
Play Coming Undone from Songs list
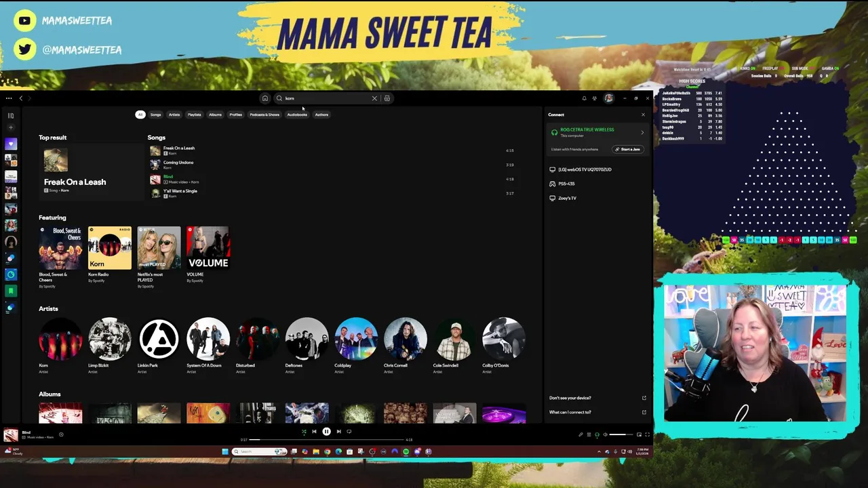(332, 165)
